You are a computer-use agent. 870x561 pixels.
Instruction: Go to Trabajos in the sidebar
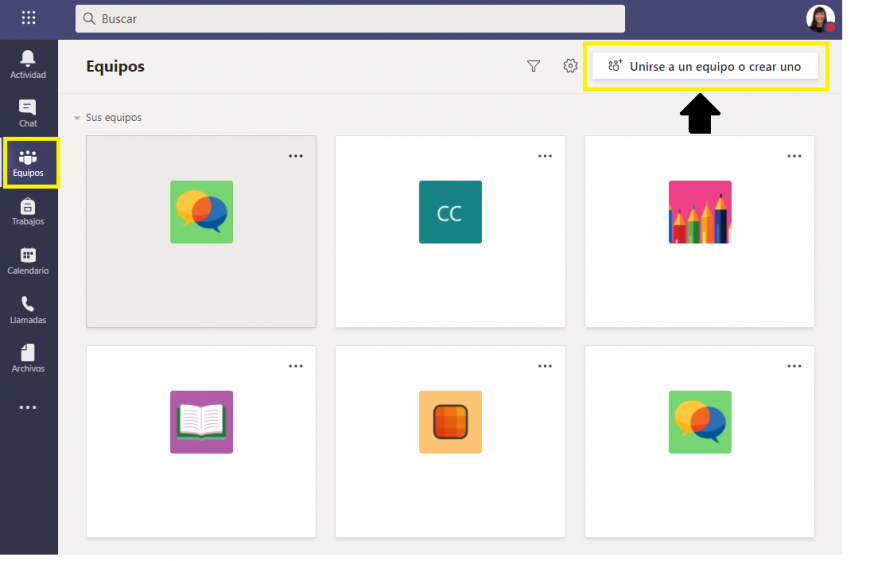pyautogui.click(x=28, y=211)
